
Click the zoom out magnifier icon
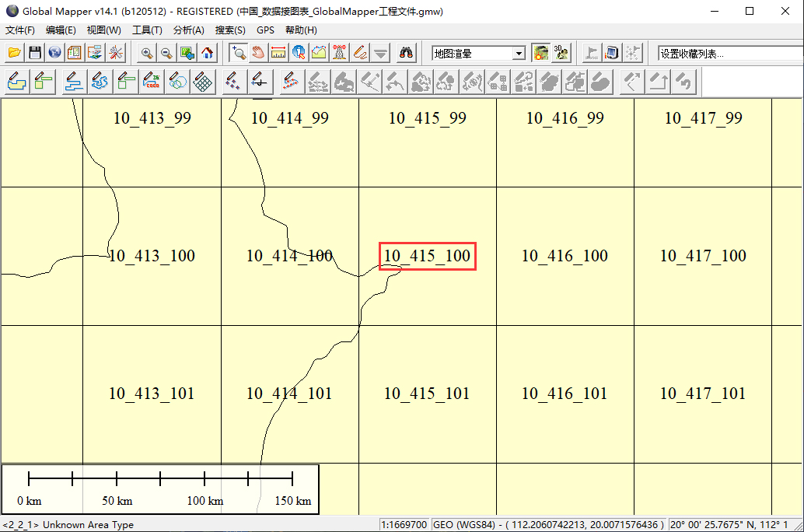pos(166,53)
